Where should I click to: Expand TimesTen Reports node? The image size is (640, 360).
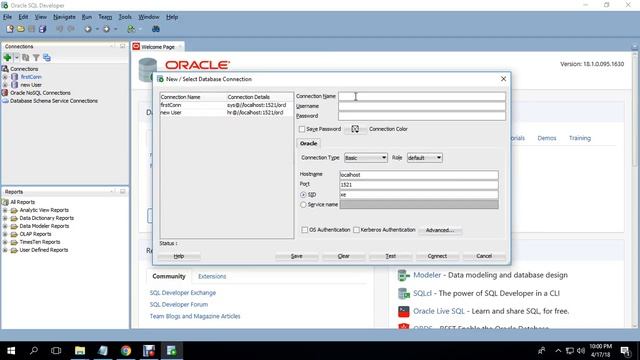(5, 242)
